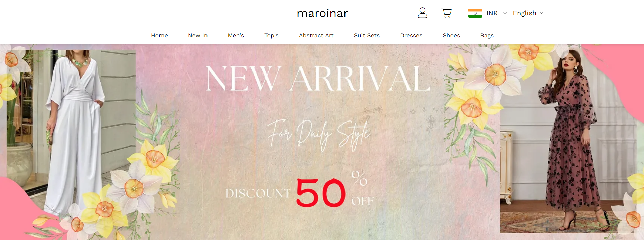This screenshot has width=644, height=242.
Task: Click the maroinar logo
Action: [x=322, y=13]
